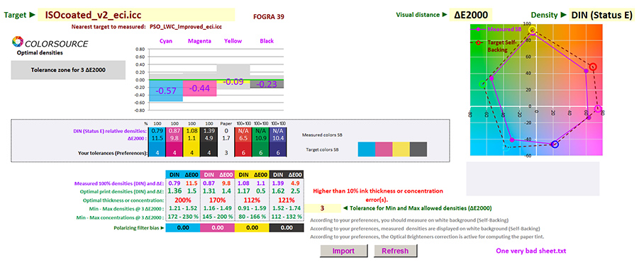Click the magenta target circle on gamut chart
Viewport: 644px width, 267px height.
tap(598, 108)
